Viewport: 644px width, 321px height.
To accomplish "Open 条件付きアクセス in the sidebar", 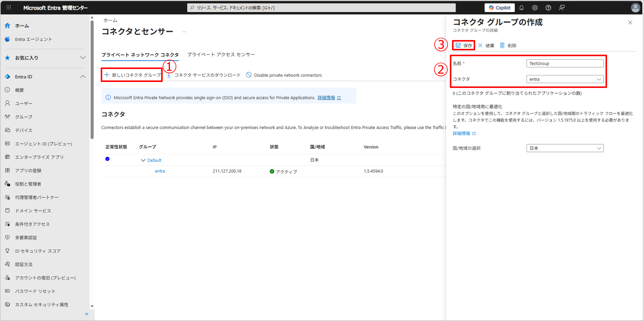I will pos(32,224).
